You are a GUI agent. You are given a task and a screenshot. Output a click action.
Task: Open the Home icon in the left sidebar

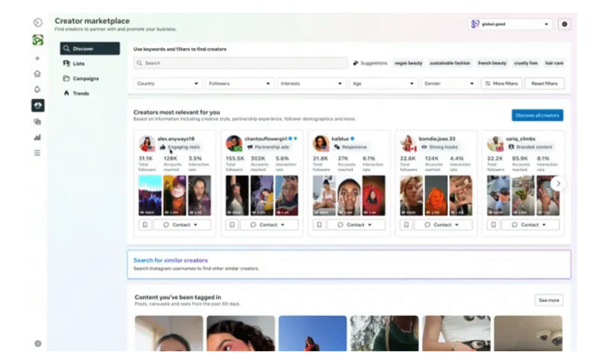[38, 73]
